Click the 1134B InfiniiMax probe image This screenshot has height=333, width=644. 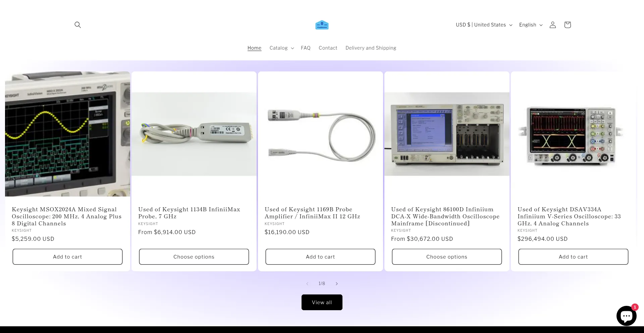[194, 134]
